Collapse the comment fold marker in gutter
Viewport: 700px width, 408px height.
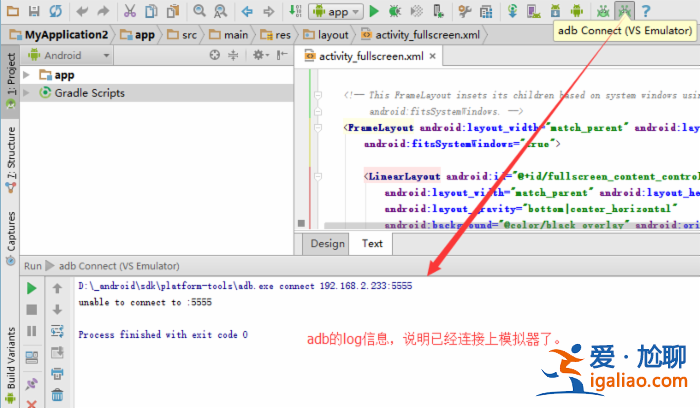tap(318, 95)
